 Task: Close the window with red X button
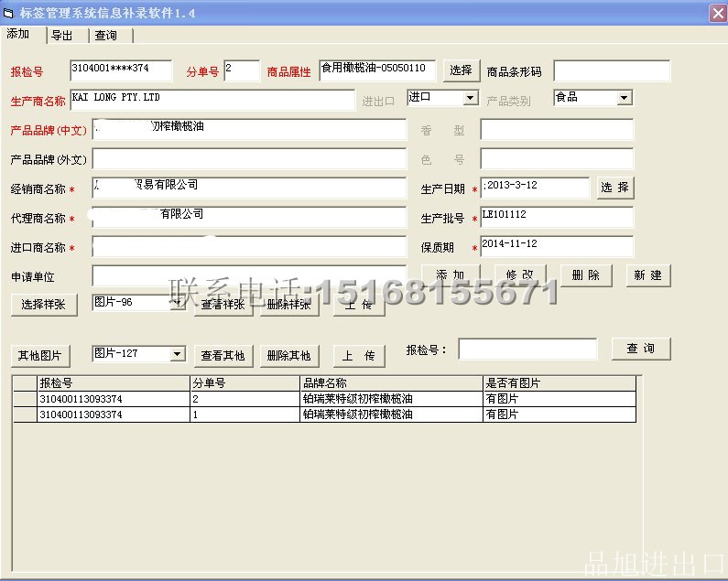coord(717,13)
